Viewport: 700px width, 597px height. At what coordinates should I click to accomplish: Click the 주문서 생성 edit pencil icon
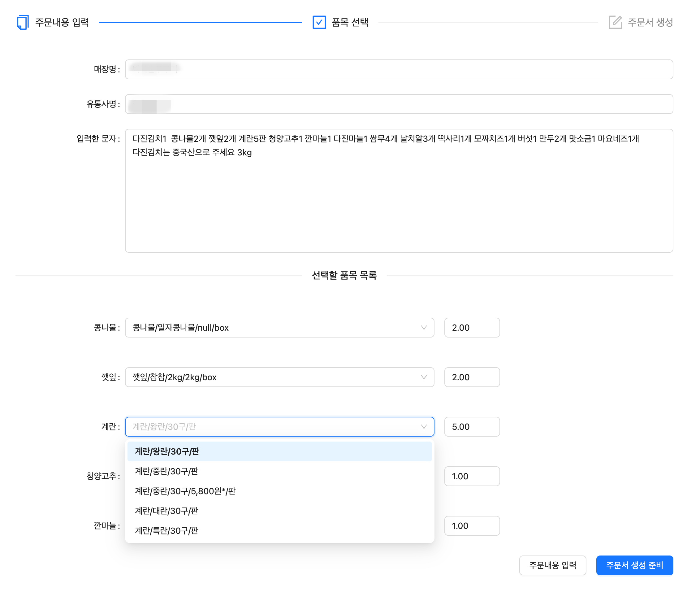tap(615, 22)
